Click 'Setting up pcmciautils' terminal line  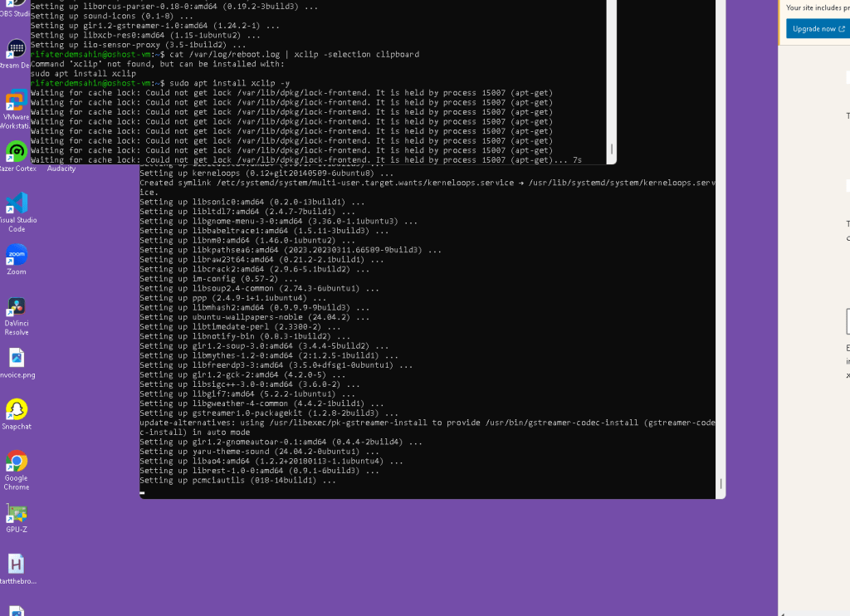pyautogui.click(x=237, y=481)
